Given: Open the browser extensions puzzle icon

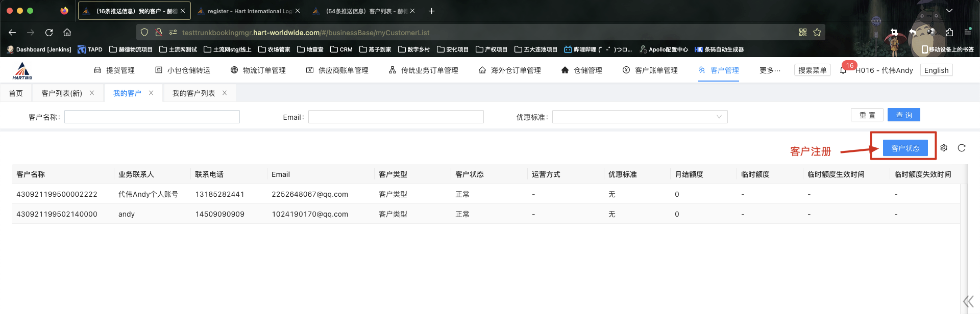Looking at the screenshot, I should [949, 32].
